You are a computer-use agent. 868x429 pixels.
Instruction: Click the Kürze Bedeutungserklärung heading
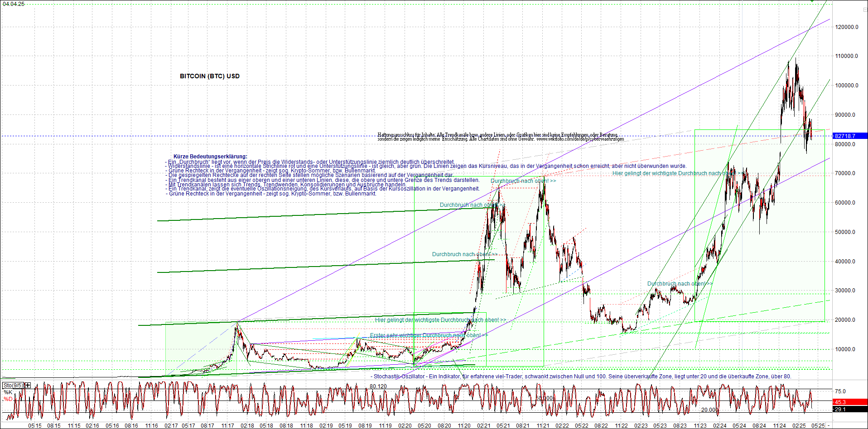[x=210, y=157]
